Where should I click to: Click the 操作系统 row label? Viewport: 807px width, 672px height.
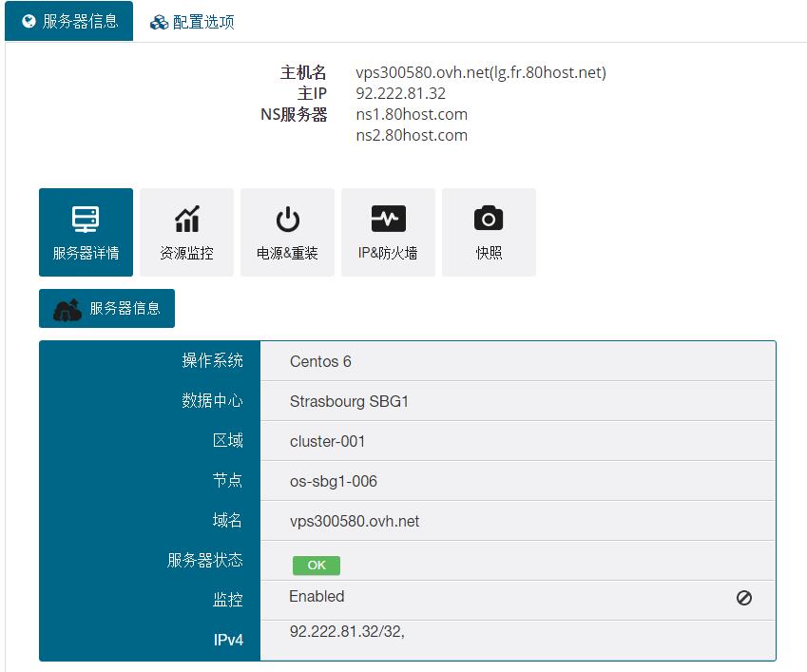tap(212, 360)
